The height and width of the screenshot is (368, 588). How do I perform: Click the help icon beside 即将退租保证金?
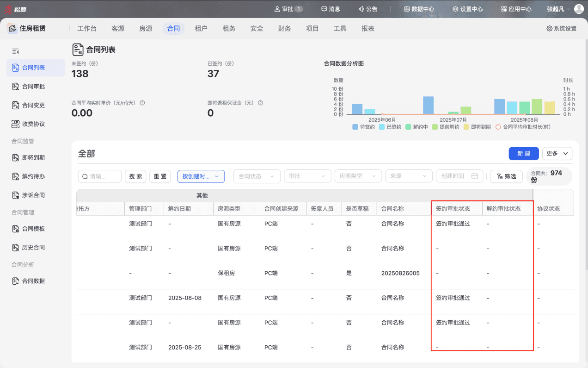coord(261,103)
